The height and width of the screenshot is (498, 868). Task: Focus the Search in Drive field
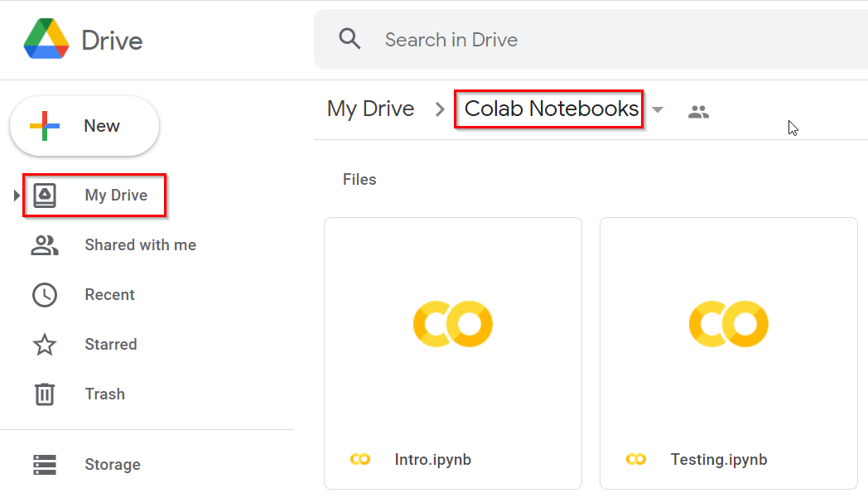[x=580, y=40]
